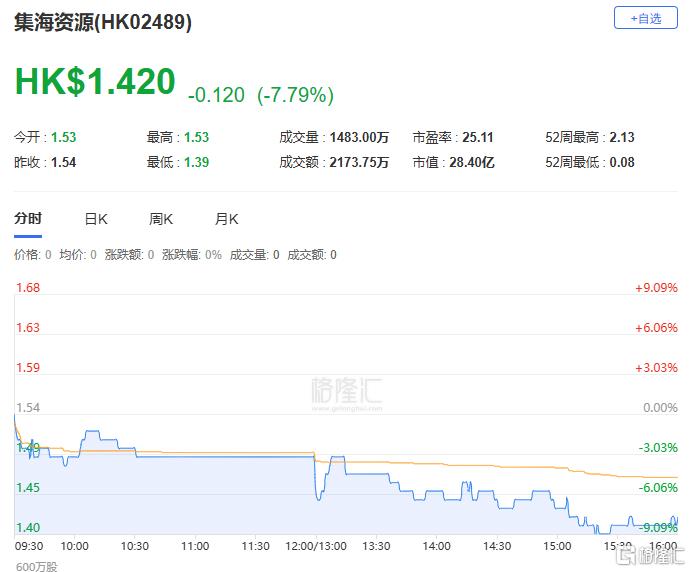Open the 周K chart tab
Image resolution: width=691 pixels, height=572 pixels.
coord(161,219)
